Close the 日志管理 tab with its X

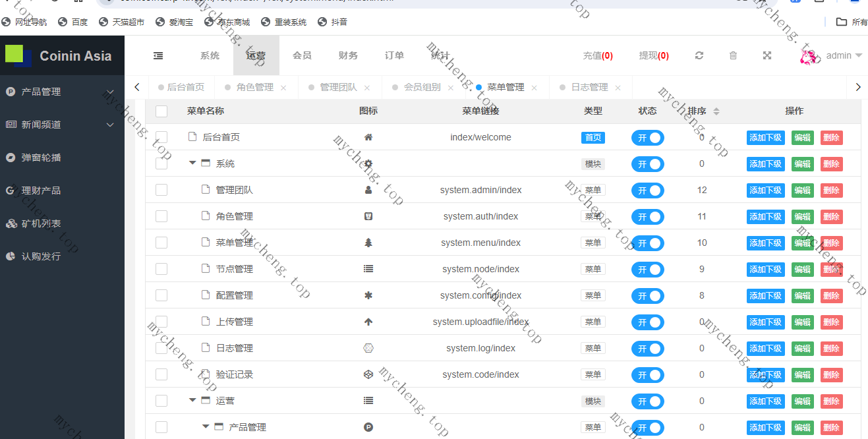click(x=618, y=88)
